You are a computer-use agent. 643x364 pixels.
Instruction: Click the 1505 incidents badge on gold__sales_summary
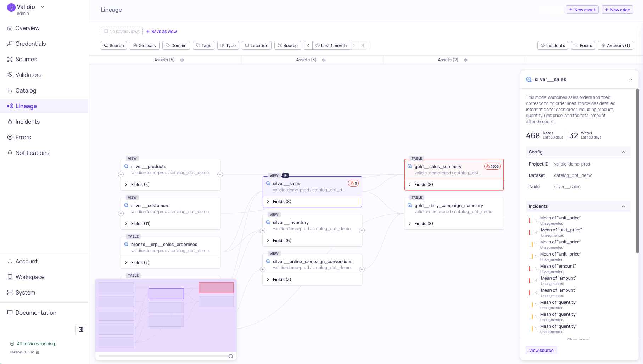[x=492, y=166]
